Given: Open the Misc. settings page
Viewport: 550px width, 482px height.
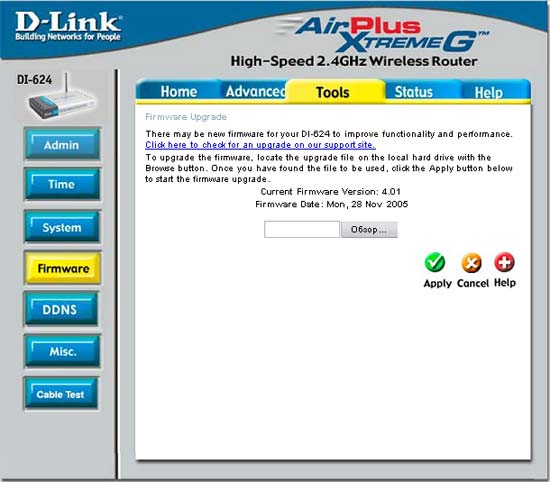Looking at the screenshot, I should click(x=62, y=351).
